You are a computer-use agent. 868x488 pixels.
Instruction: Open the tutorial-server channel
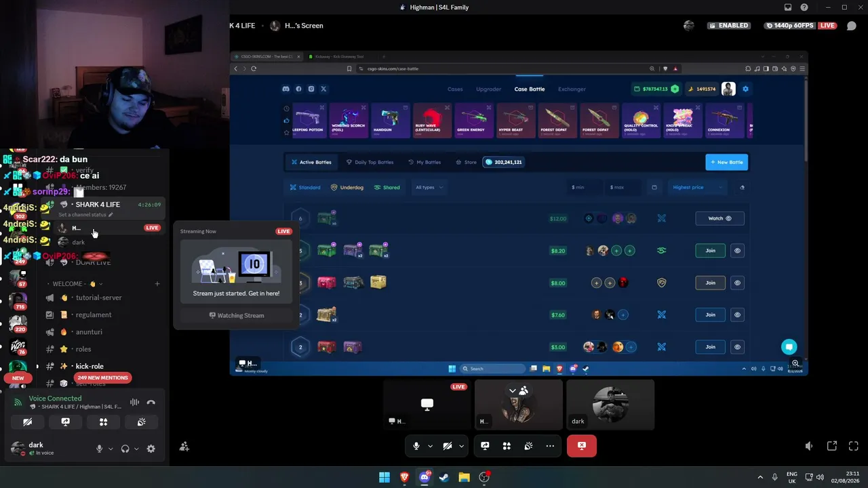tap(99, 298)
